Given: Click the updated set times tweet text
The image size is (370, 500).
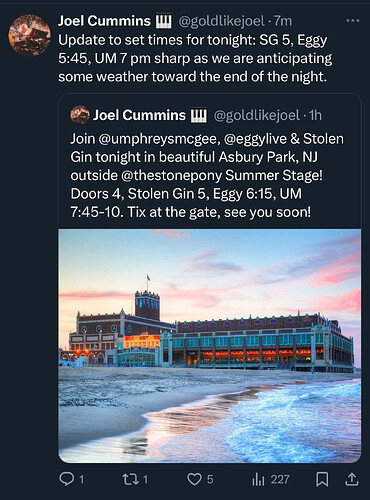Looking at the screenshot, I should coord(195,58).
